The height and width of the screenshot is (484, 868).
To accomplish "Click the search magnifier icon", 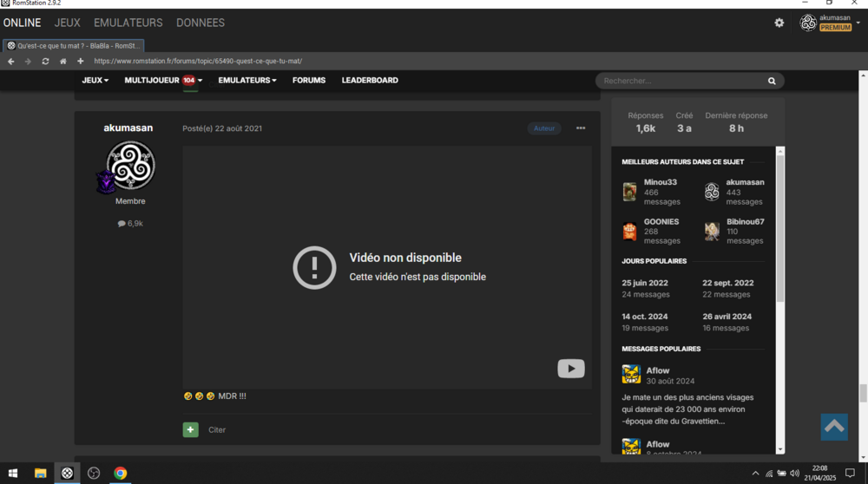I will click(x=771, y=81).
